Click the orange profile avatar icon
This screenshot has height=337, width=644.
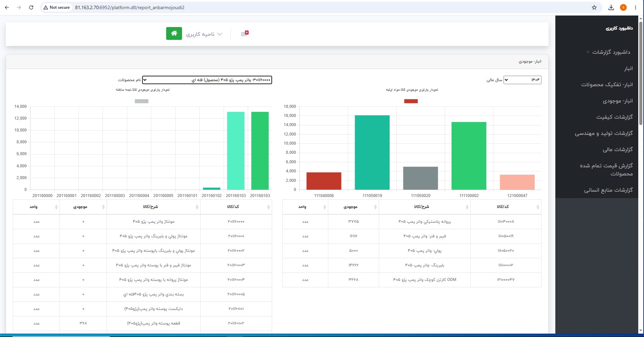[623, 7]
